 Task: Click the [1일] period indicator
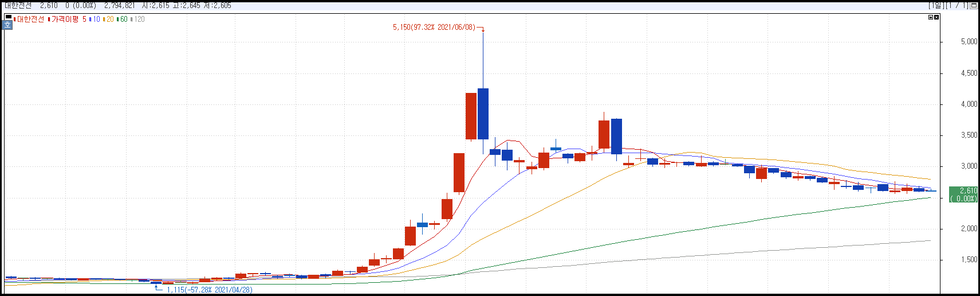936,5
